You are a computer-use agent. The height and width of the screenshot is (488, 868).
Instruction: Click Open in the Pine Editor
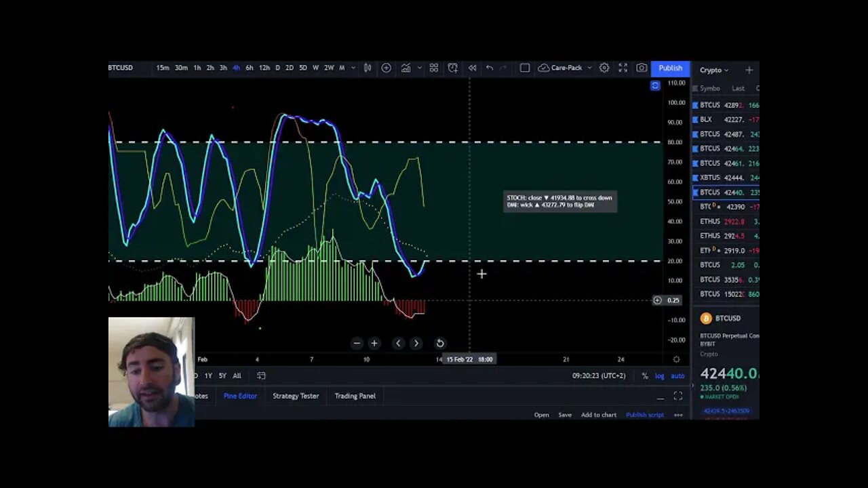[541, 415]
